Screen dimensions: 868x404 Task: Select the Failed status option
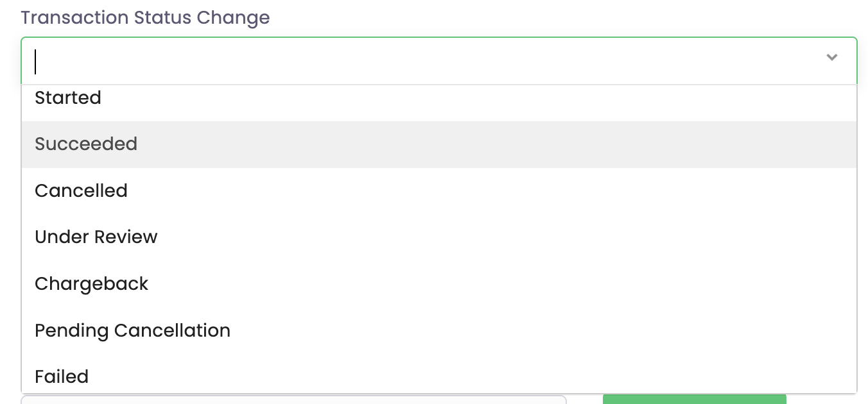(62, 376)
